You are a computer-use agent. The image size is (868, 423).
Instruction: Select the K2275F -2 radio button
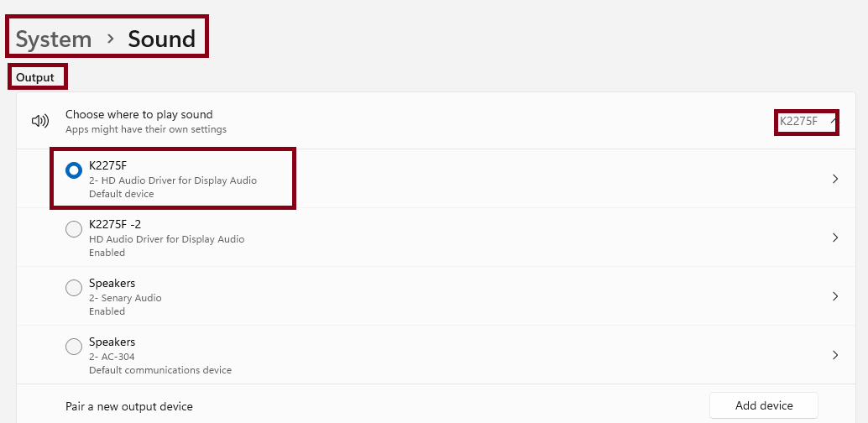tap(74, 229)
